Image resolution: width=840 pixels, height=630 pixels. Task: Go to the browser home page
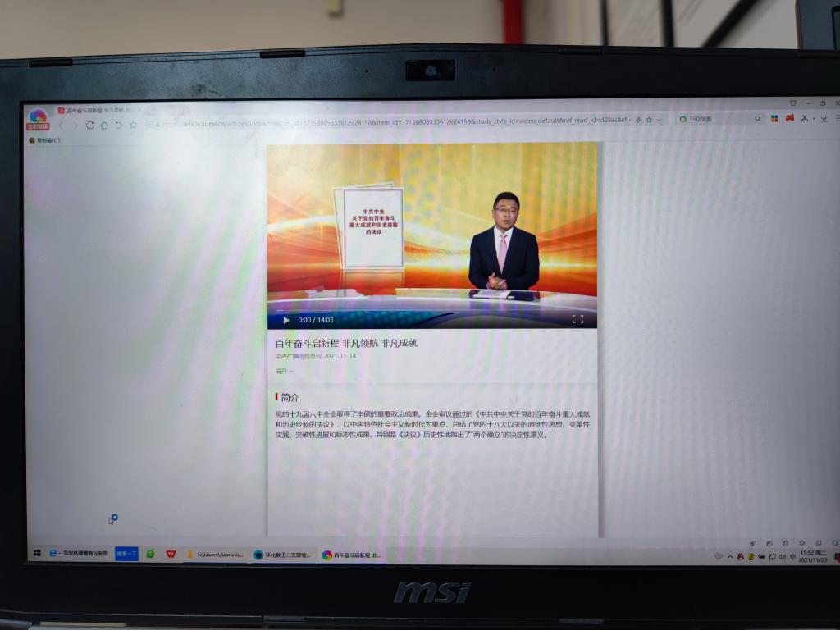click(104, 125)
